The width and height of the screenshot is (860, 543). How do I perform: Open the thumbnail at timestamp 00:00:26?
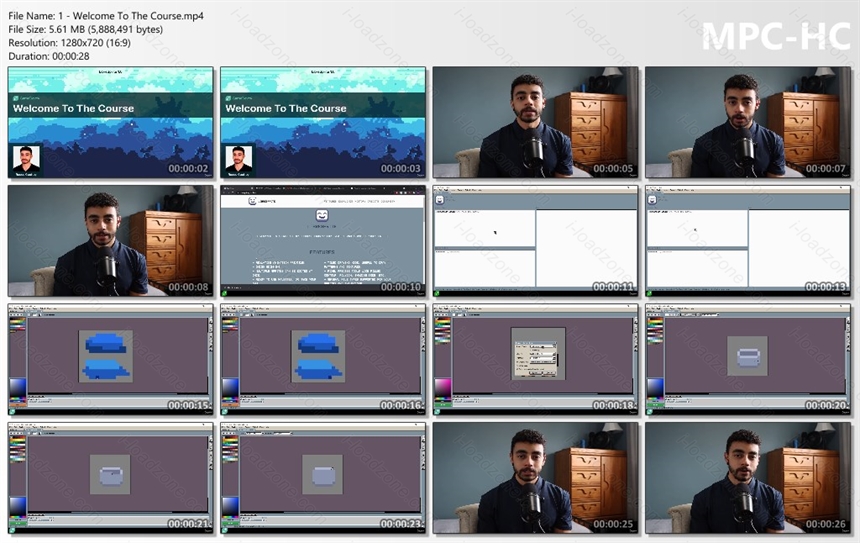(x=748, y=478)
